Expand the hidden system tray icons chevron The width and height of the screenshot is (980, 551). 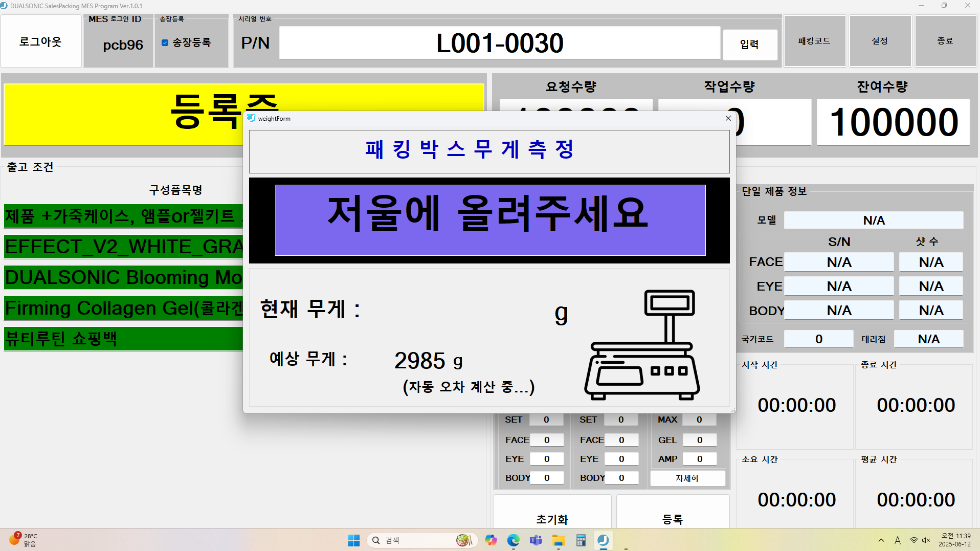click(x=881, y=540)
